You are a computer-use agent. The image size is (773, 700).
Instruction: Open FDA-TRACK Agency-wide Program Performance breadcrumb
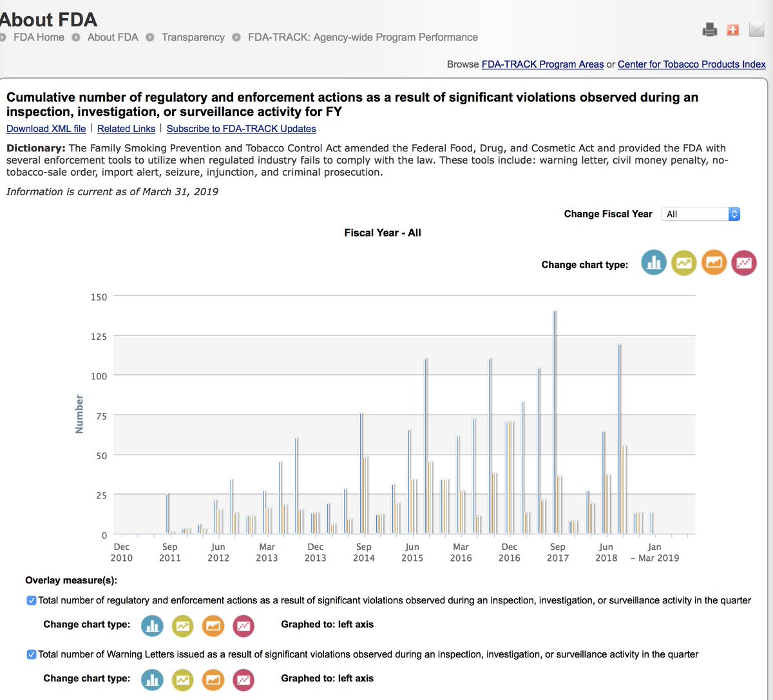[x=363, y=37]
